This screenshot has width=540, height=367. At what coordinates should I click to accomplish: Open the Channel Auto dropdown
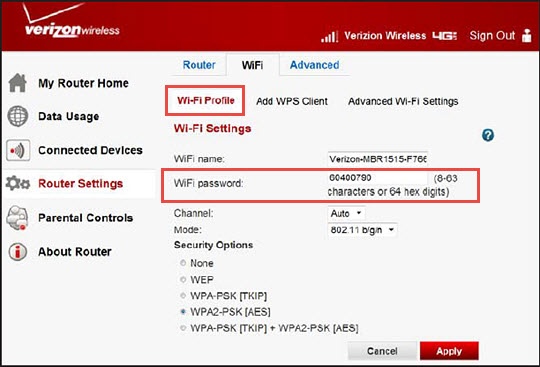point(346,213)
